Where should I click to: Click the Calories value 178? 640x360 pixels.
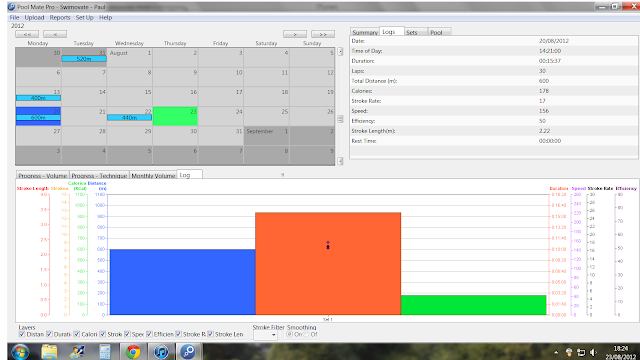(544, 91)
